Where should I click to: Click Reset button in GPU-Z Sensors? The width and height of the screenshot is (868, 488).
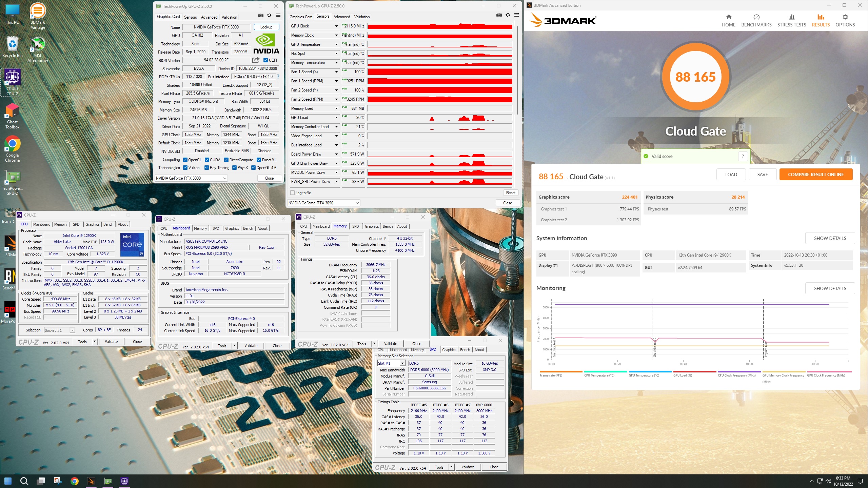tap(511, 193)
